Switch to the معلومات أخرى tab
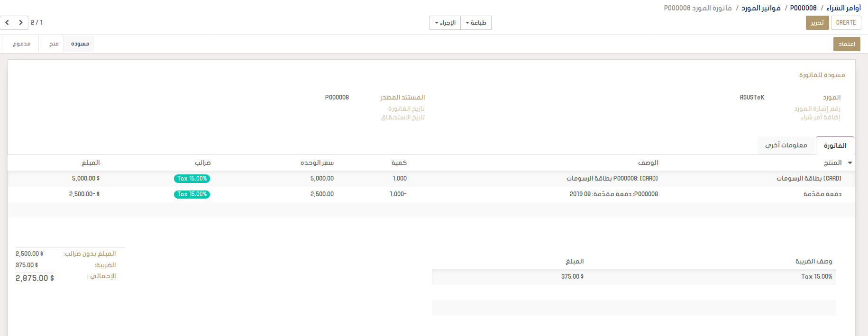 pyautogui.click(x=786, y=145)
